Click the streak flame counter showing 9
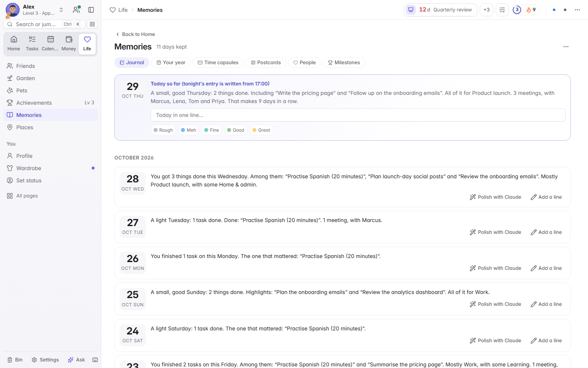Image resolution: width=588 pixels, height=368 pixels. tap(531, 10)
